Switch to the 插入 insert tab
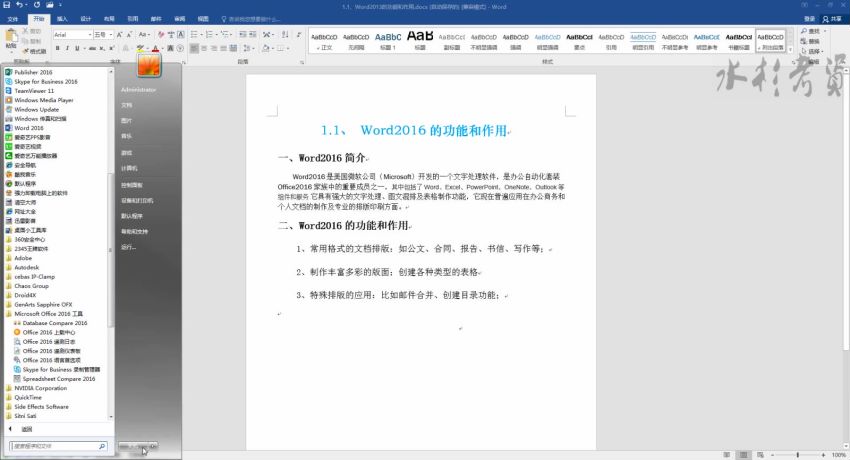Screen dimensions: 850x460 tap(62, 19)
